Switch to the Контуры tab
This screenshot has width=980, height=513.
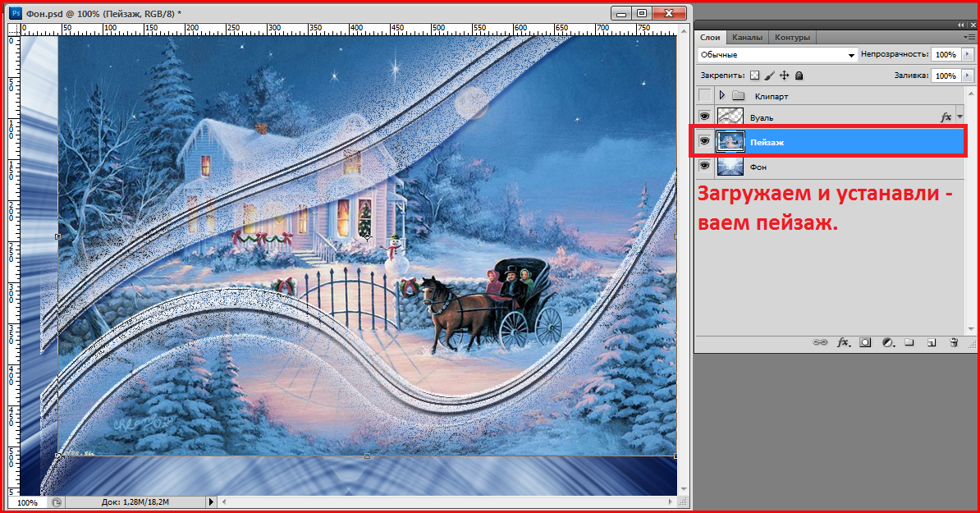click(792, 38)
